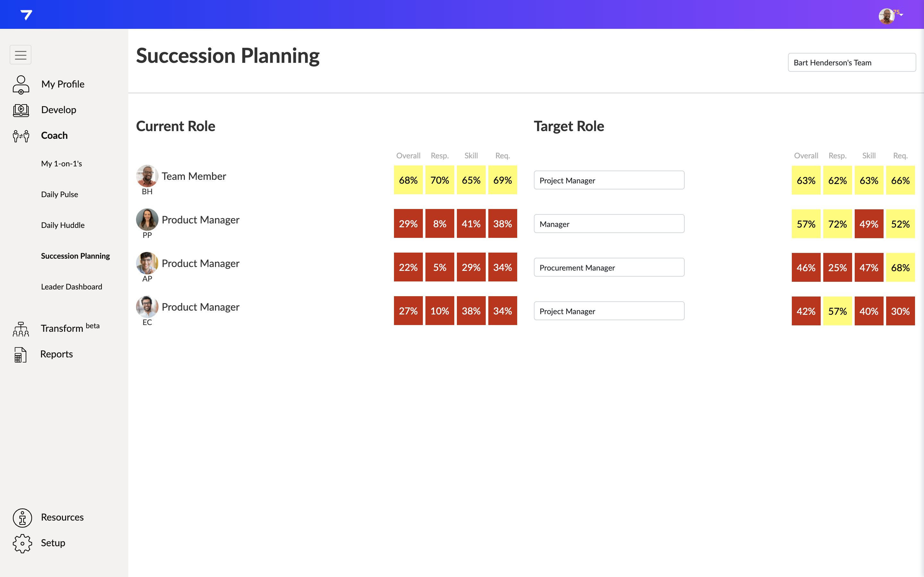Open the Procurement Manager target role dropdown
This screenshot has width=924, height=577.
(609, 268)
